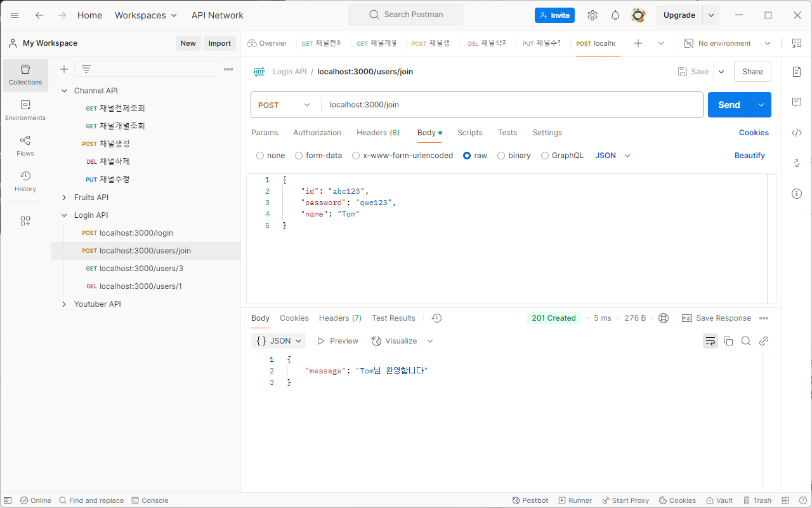Search the response with magnifier icon
Image resolution: width=812 pixels, height=508 pixels.
(x=746, y=341)
